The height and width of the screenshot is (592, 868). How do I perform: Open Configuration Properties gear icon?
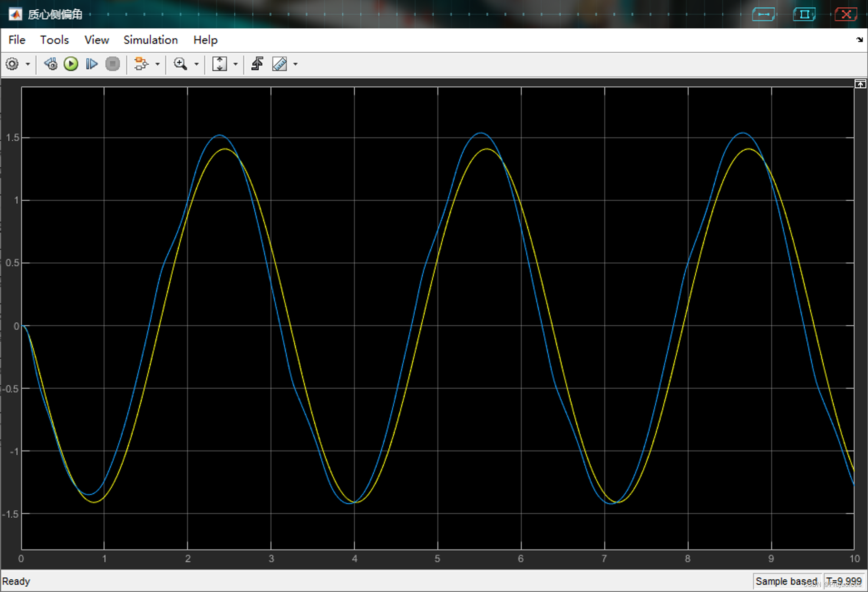tap(12, 64)
